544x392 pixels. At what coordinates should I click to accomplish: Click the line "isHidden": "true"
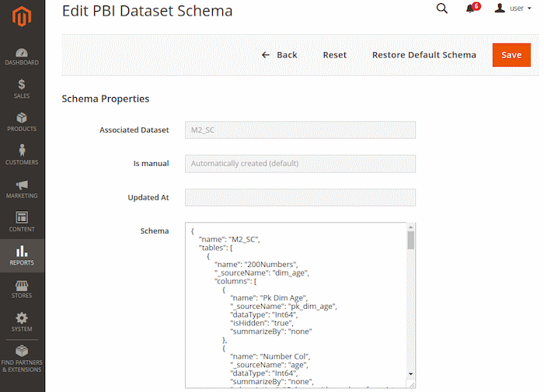point(262,323)
